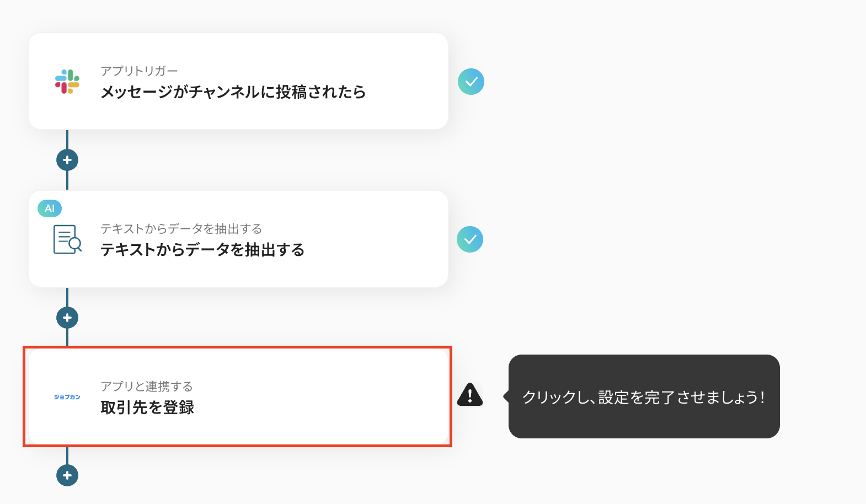Click the warning triangle icon
The width and height of the screenshot is (866, 504).
(x=470, y=395)
